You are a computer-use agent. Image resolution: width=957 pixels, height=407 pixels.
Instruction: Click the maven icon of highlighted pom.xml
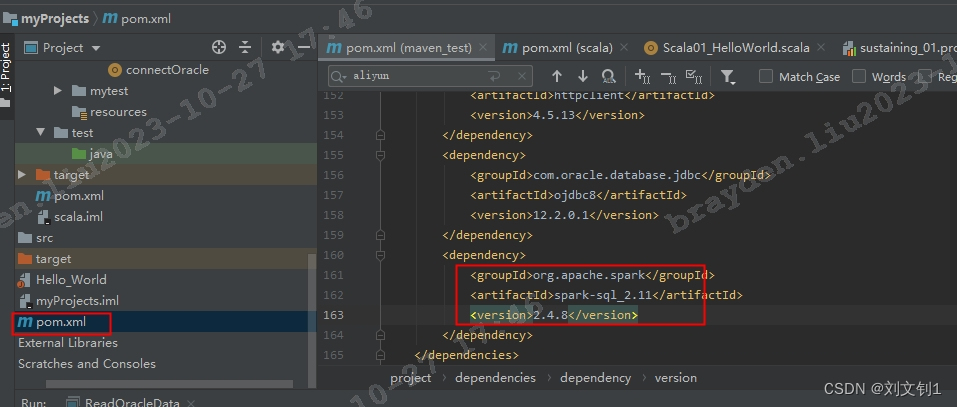(25, 322)
